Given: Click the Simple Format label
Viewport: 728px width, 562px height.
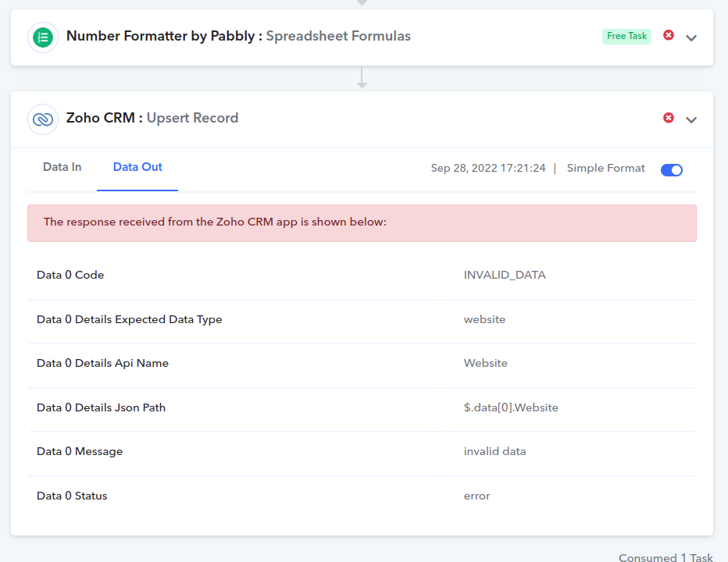Looking at the screenshot, I should pyautogui.click(x=605, y=168).
